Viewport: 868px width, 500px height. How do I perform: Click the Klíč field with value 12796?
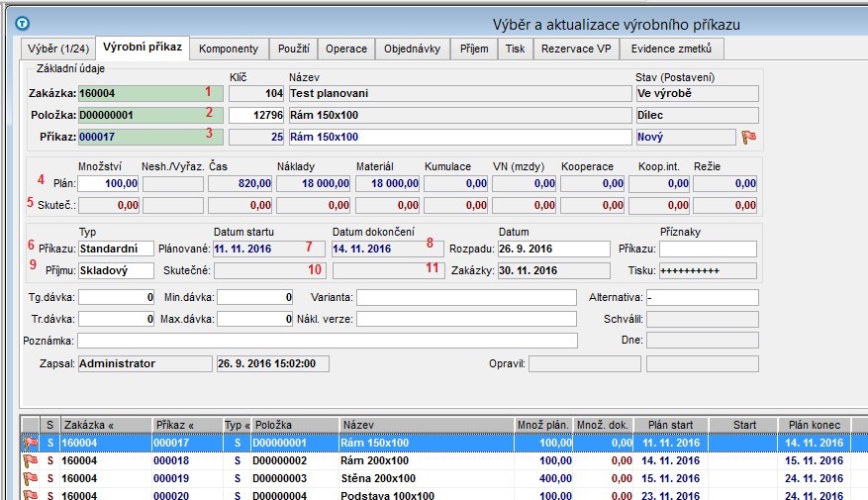click(256, 115)
